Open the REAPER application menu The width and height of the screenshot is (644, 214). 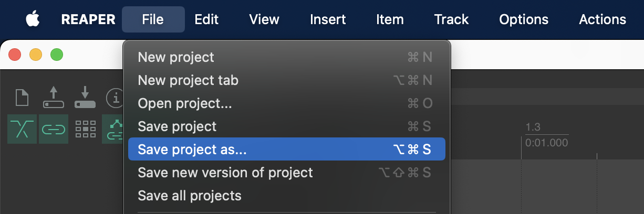pos(88,20)
